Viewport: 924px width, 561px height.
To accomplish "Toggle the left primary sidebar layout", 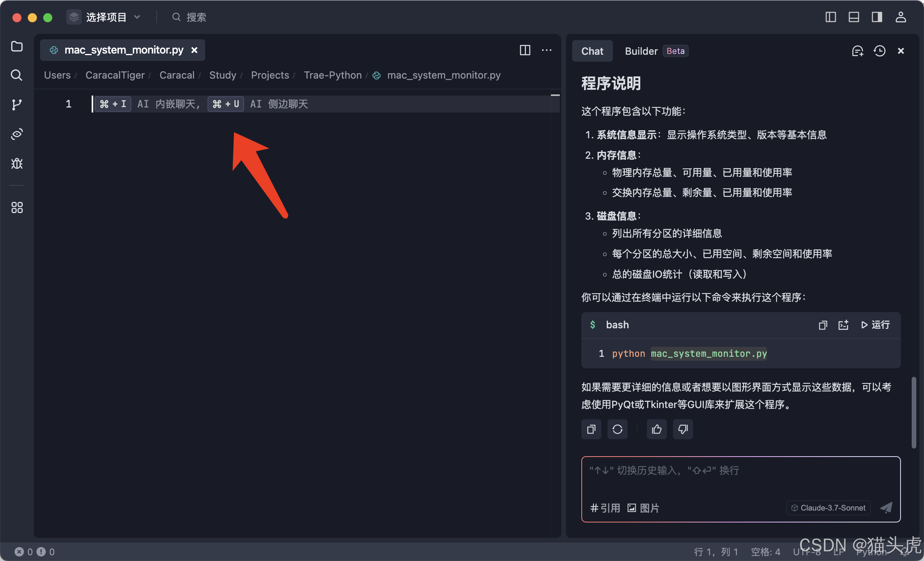I will (831, 17).
